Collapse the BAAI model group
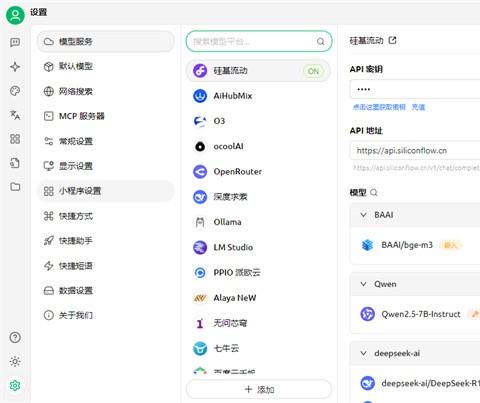Viewport: 480px width, 403px height. [363, 215]
